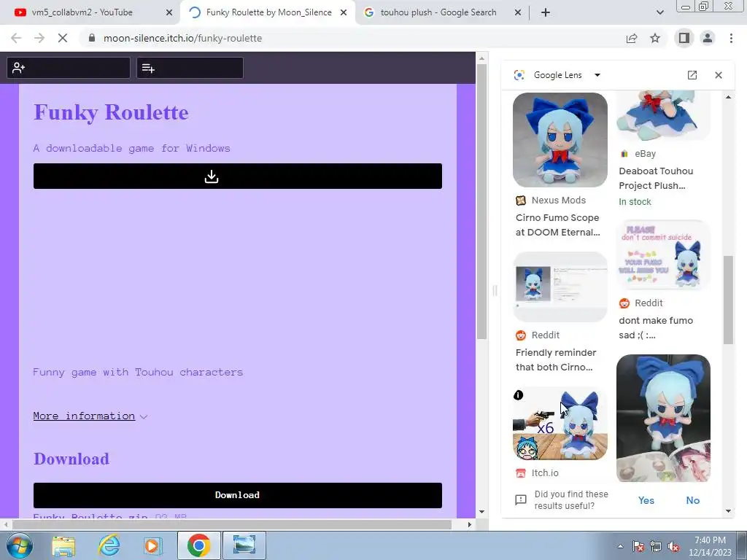Image resolution: width=747 pixels, height=560 pixels.
Task: Open the Chrome profile menu
Action: point(708,38)
